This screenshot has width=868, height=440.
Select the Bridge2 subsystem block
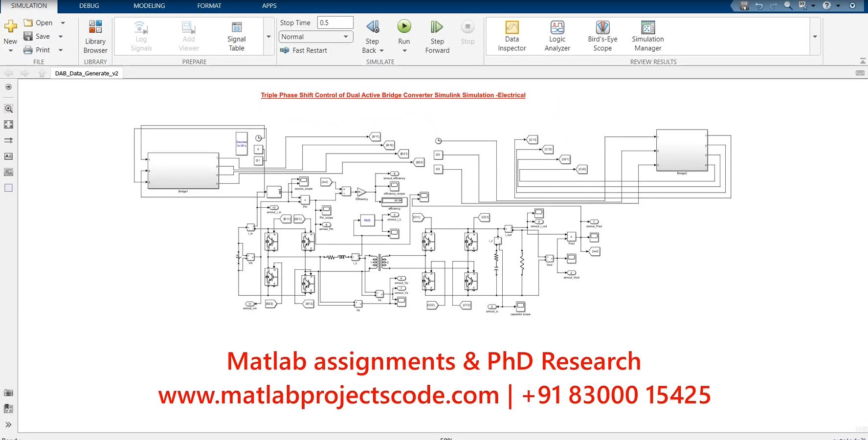pyautogui.click(x=682, y=151)
